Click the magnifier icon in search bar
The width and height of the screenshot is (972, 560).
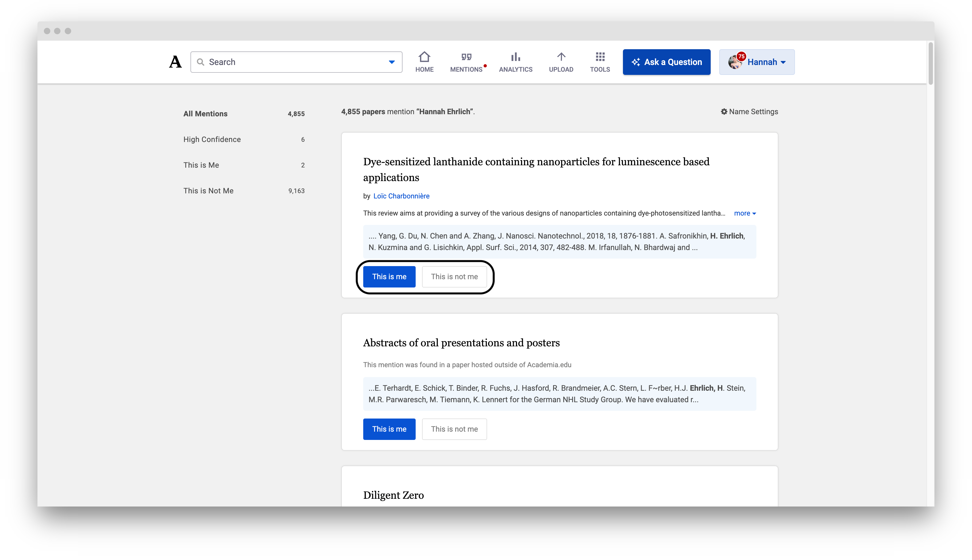(200, 62)
